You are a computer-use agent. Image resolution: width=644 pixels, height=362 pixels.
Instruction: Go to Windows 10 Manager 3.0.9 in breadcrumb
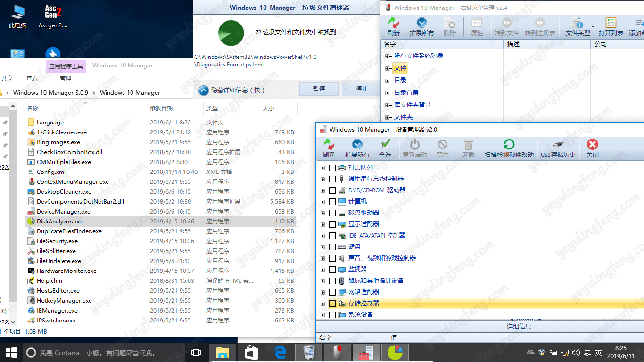[x=50, y=93]
